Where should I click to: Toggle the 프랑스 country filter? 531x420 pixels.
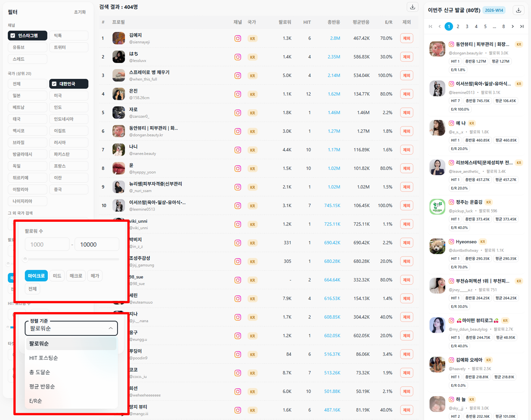pyautogui.click(x=69, y=166)
